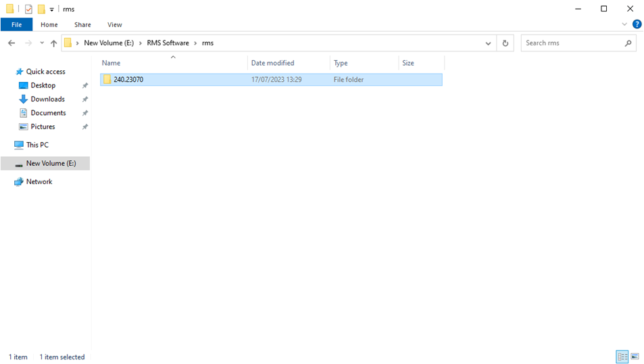The image size is (644, 364).
Task: Open Desktop in the navigation pane
Action: click(x=43, y=85)
